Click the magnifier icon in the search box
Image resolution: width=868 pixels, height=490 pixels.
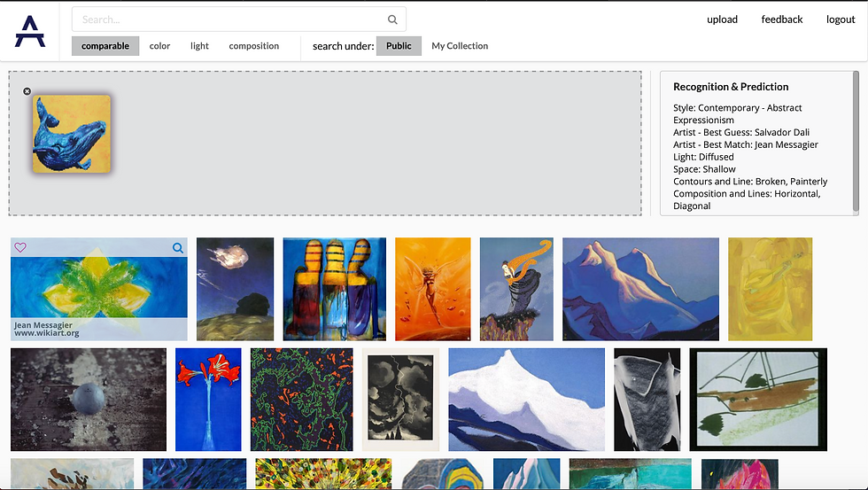click(392, 19)
